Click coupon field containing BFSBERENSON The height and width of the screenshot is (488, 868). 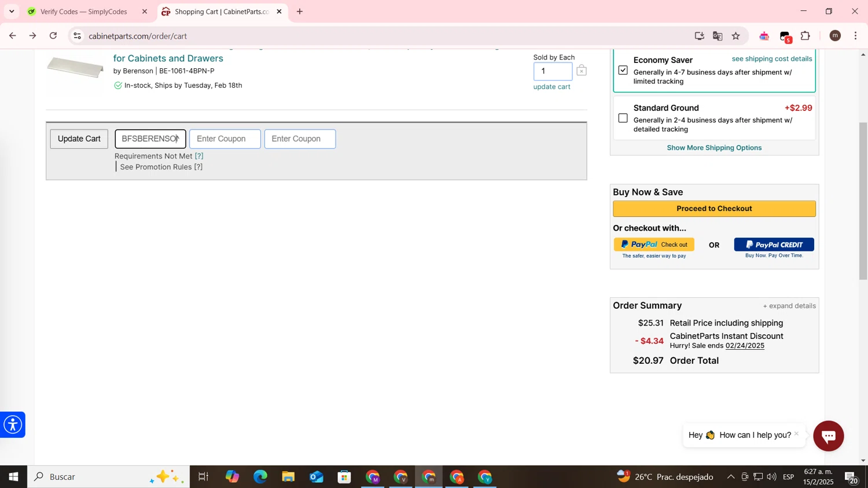(x=150, y=139)
